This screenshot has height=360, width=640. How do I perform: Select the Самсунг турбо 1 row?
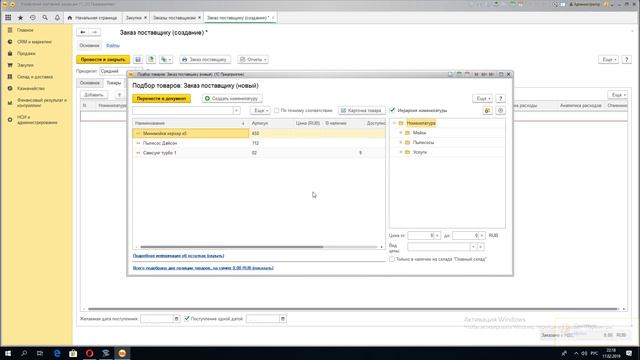pyautogui.click(x=259, y=153)
